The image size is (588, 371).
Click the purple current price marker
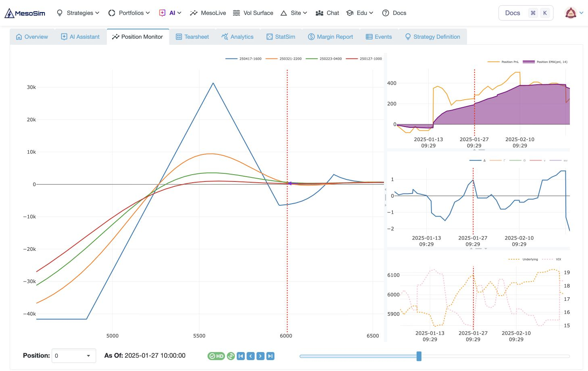(290, 183)
